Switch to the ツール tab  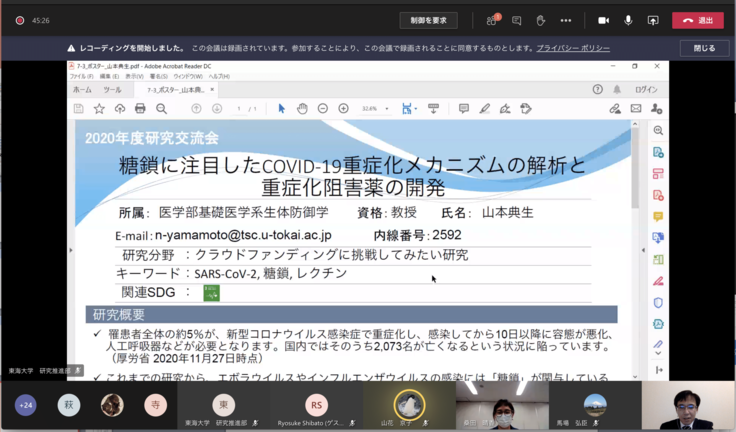coord(111,89)
